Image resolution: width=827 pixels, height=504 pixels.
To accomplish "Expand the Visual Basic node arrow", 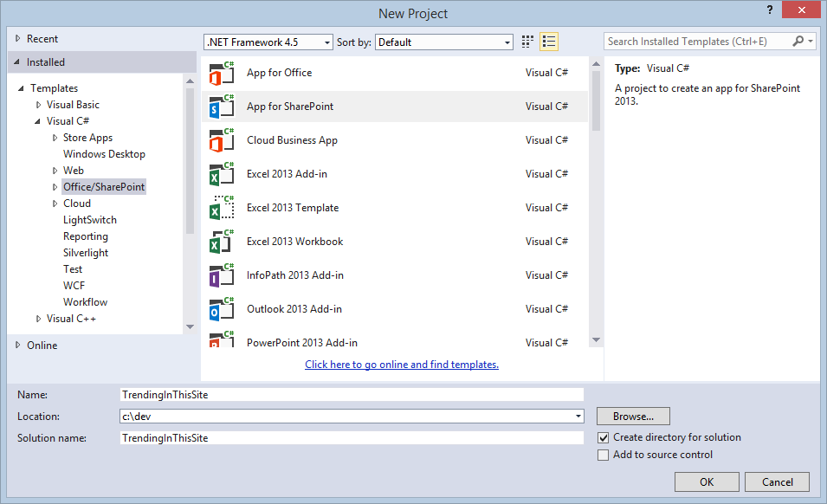I will click(38, 105).
